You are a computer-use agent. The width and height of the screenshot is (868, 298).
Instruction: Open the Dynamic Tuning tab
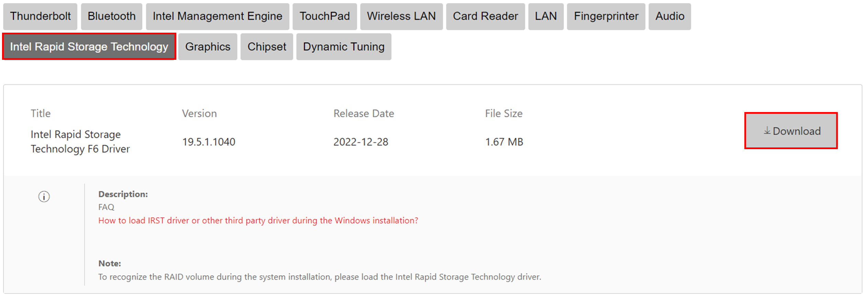coord(344,47)
